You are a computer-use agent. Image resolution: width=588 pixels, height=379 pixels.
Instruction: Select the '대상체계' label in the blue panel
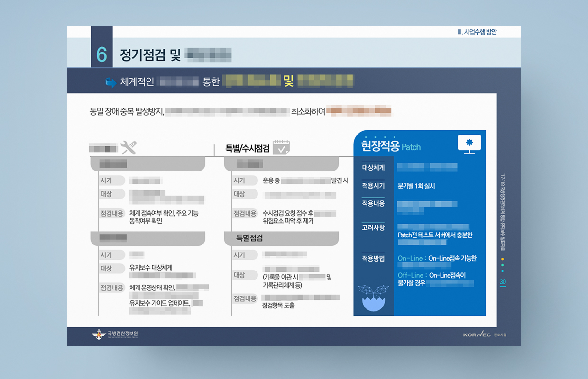(x=373, y=168)
